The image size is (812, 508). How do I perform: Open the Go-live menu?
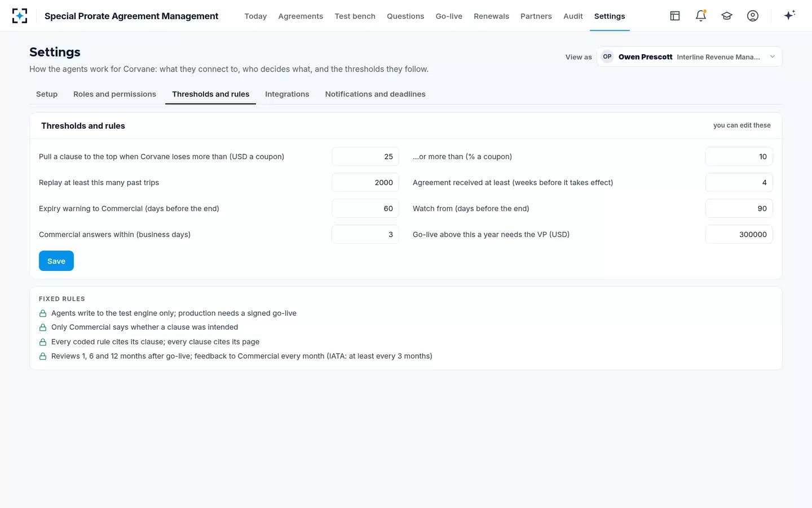pos(449,16)
